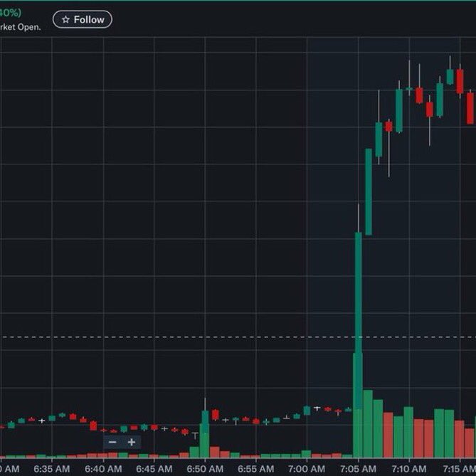This screenshot has width=476, height=476.
Task: Click the green candle at 6:50 AM
Action: pos(205,421)
